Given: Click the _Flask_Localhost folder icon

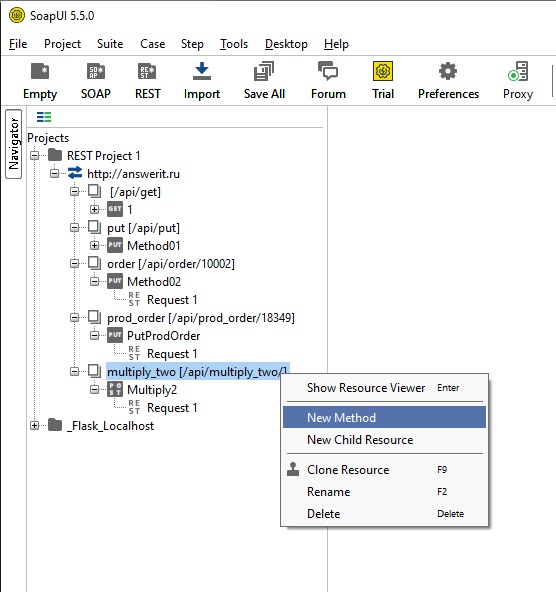Looking at the screenshot, I should pos(55,425).
